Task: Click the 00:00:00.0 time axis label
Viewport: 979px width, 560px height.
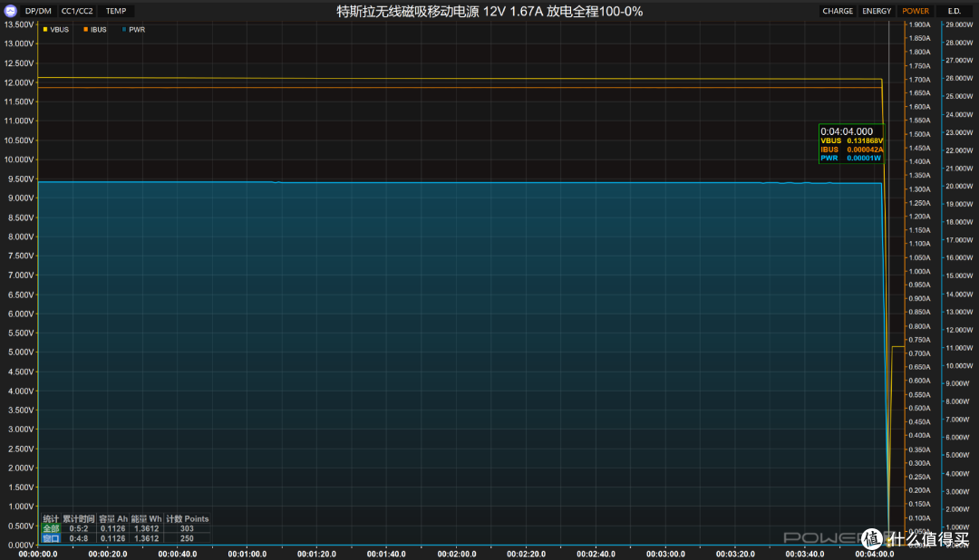Action: tap(38, 554)
